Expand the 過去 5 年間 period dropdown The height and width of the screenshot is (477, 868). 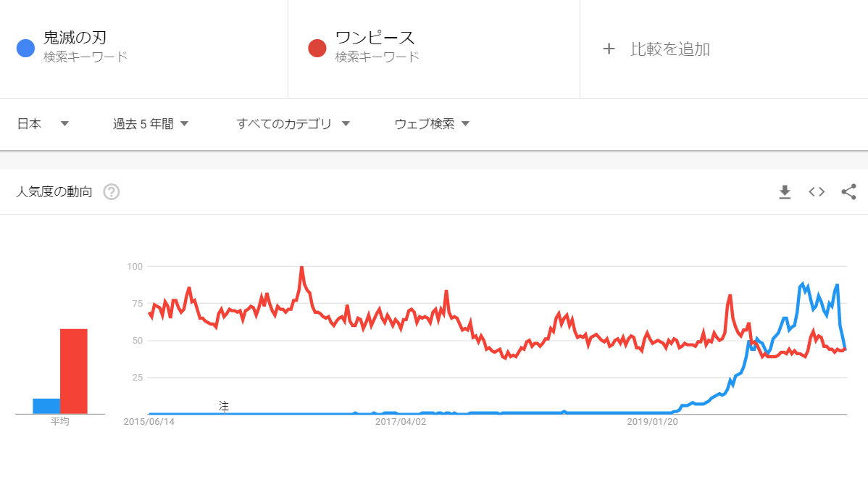coord(151,123)
